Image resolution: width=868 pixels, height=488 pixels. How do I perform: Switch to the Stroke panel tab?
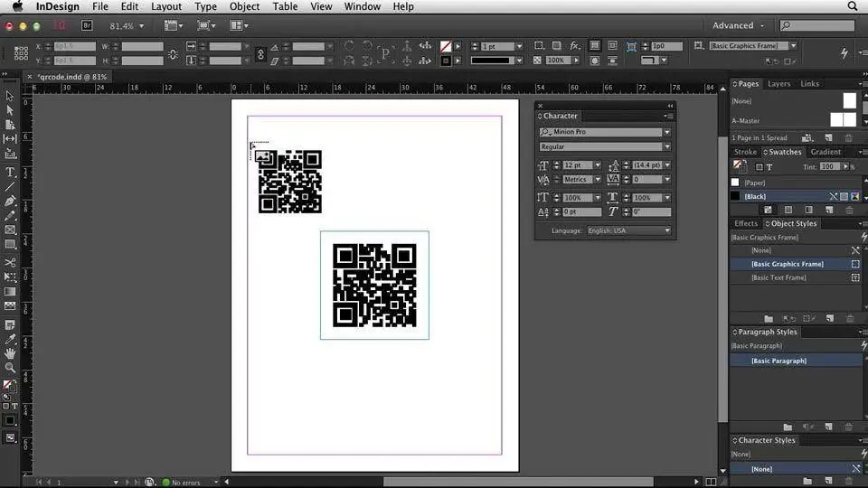[x=745, y=152]
